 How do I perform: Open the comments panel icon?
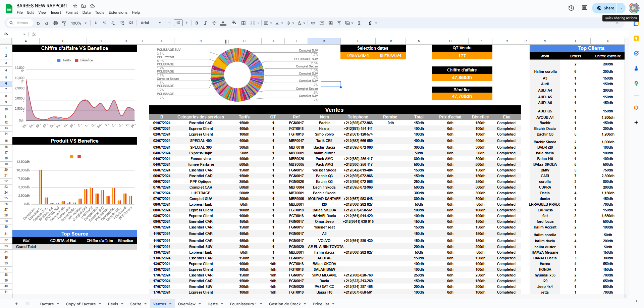(585, 8)
